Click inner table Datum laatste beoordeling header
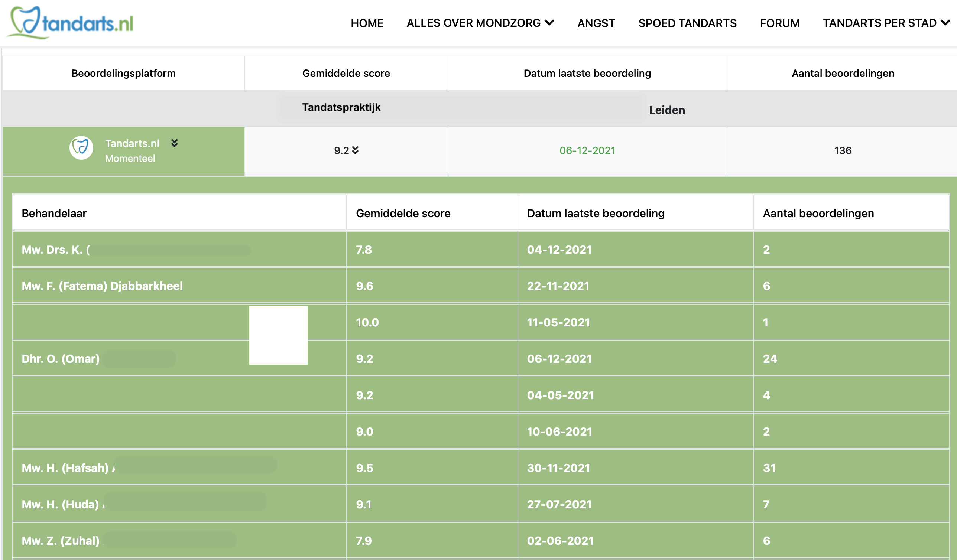Image resolution: width=957 pixels, height=560 pixels. (x=596, y=213)
